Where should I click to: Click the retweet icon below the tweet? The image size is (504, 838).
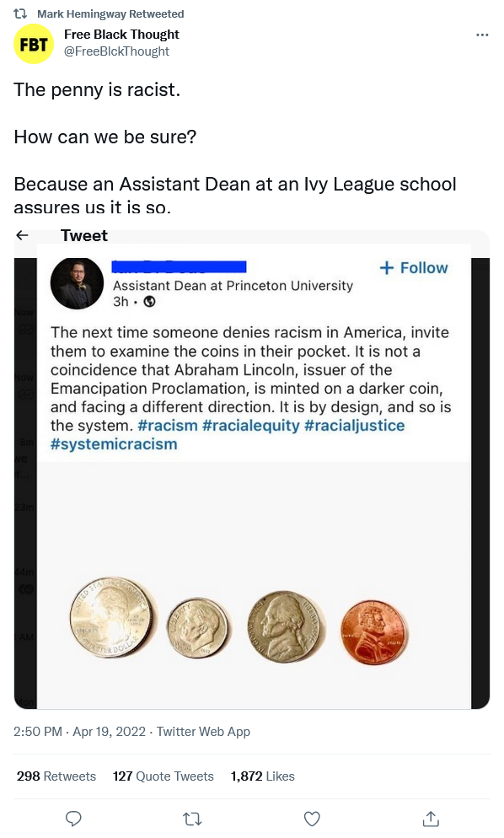pyautogui.click(x=192, y=819)
